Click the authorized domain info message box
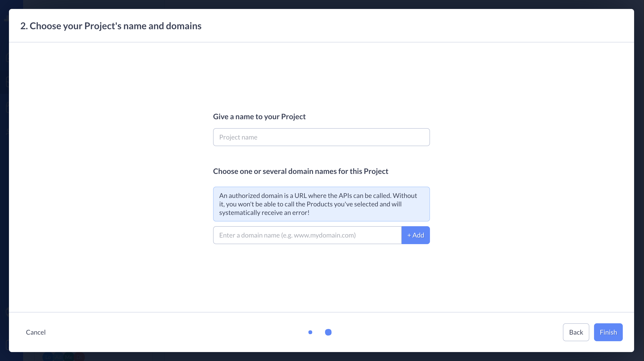644x361 pixels. 321,204
